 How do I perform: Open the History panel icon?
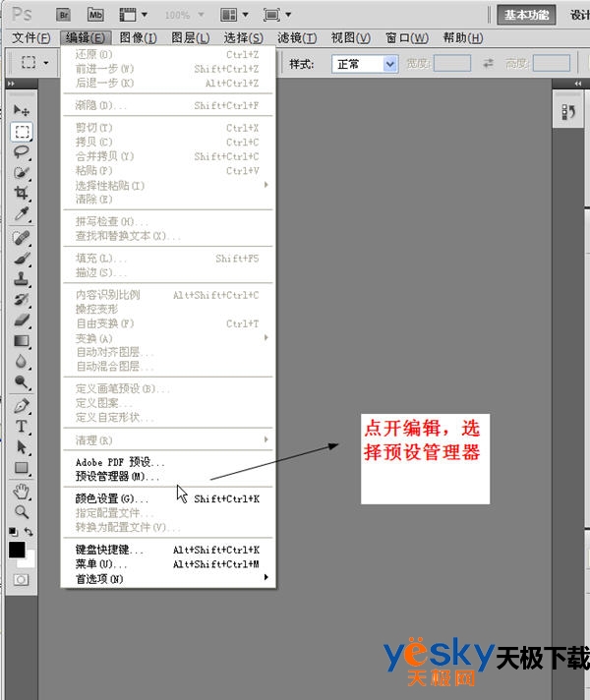pyautogui.click(x=568, y=112)
